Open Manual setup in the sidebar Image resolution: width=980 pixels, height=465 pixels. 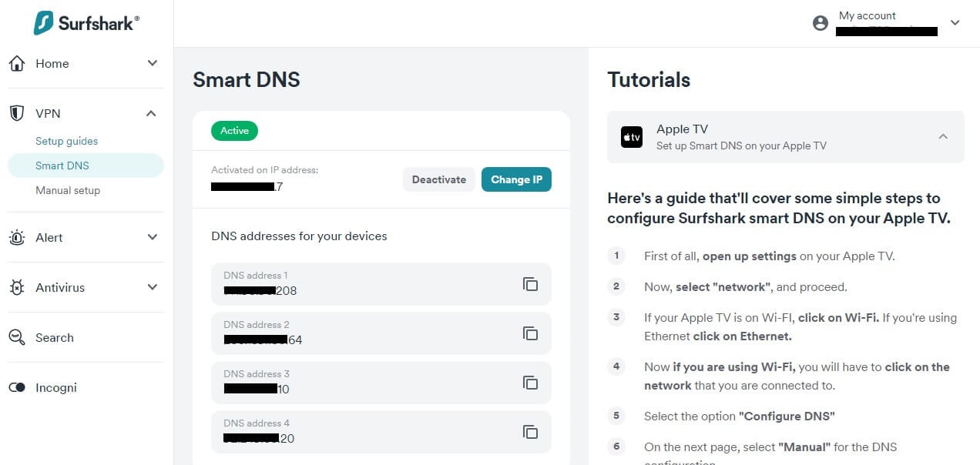tap(68, 190)
